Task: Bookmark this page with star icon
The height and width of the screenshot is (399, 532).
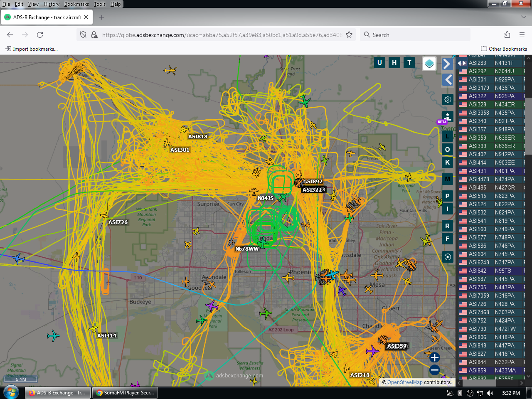Action: (x=349, y=35)
